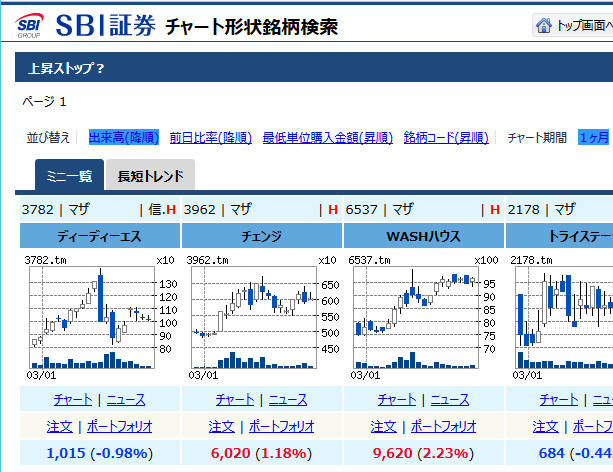Click the SBI Group logo
The width and height of the screenshot is (613, 472).
(x=29, y=25)
